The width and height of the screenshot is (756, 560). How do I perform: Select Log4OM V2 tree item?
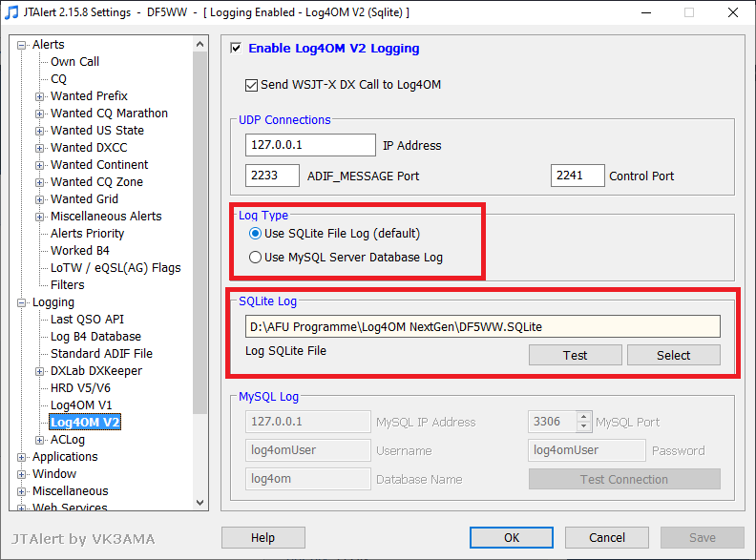point(85,423)
